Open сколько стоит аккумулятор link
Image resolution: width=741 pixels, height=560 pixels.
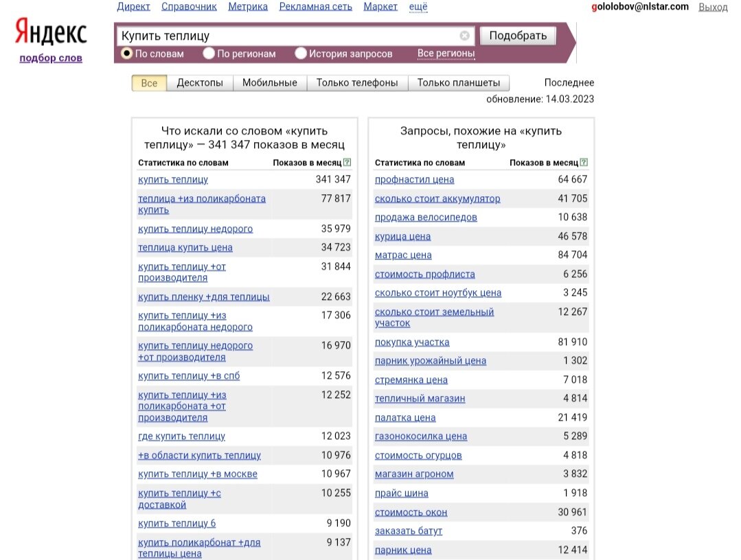437,198
